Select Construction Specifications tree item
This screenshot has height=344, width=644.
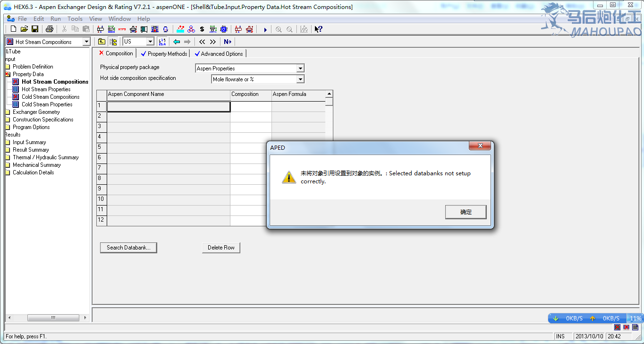(43, 120)
